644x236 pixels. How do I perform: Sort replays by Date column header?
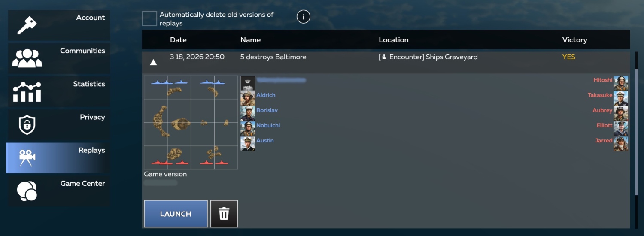[x=178, y=40]
